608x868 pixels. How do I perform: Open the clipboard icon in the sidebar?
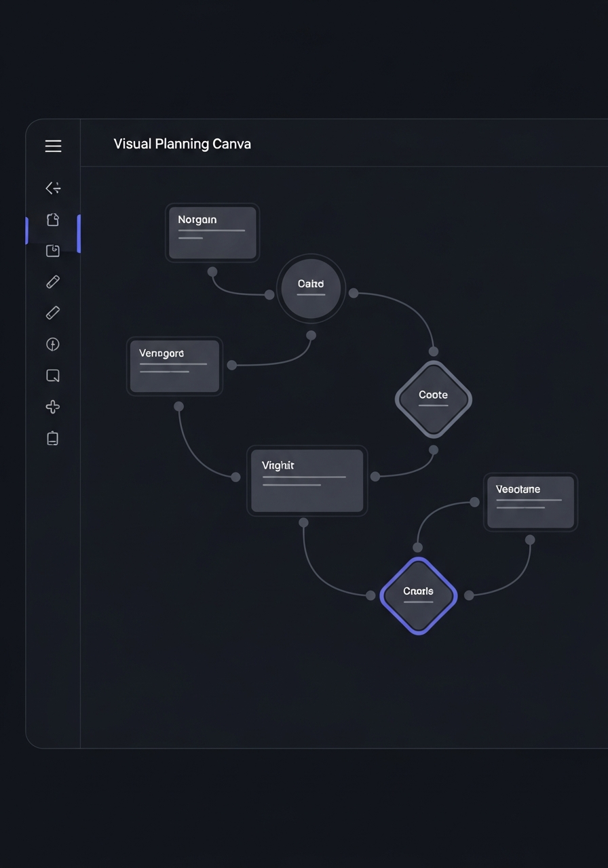[x=53, y=438]
